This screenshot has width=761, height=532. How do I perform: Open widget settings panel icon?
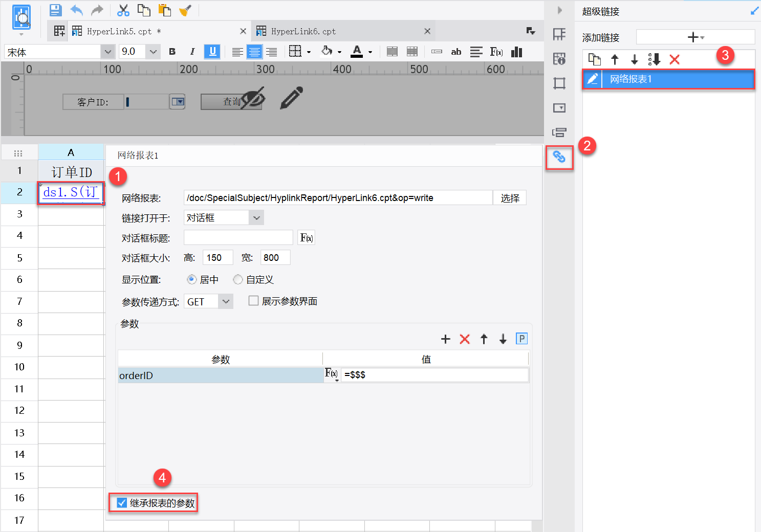(x=559, y=108)
